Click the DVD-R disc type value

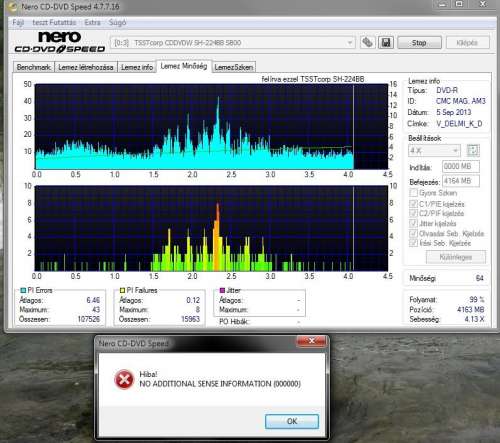[447, 90]
